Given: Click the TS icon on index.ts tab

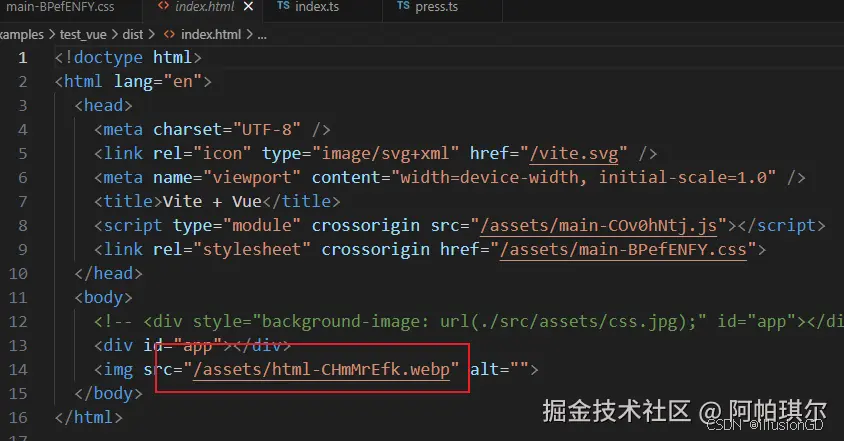Looking at the screenshot, I should pyautogui.click(x=283, y=6).
